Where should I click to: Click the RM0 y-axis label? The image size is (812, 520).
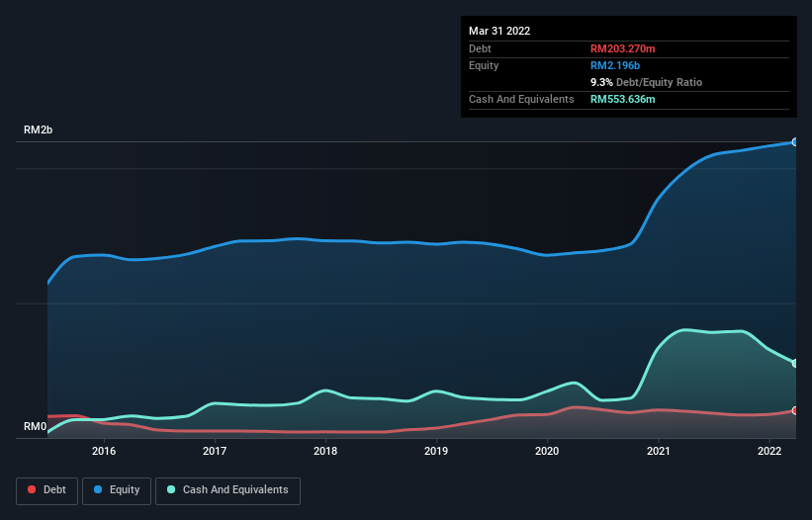click(x=35, y=426)
